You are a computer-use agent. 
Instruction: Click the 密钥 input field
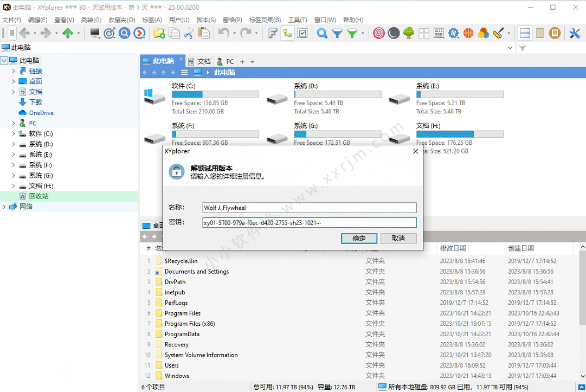[x=310, y=223]
